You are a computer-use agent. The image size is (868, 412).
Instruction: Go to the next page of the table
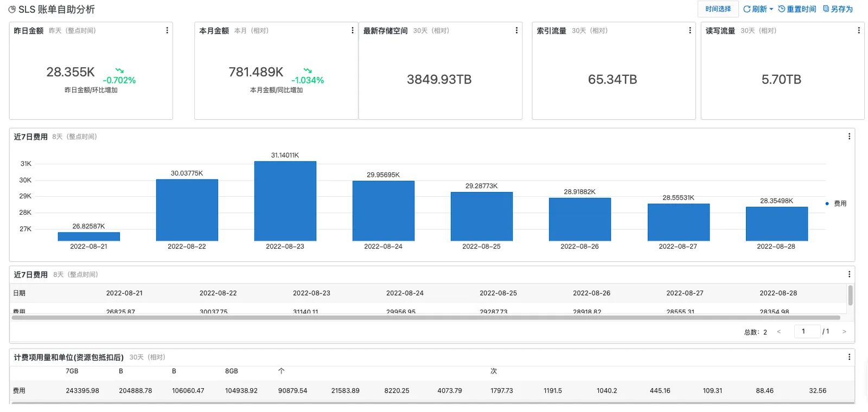[844, 332]
